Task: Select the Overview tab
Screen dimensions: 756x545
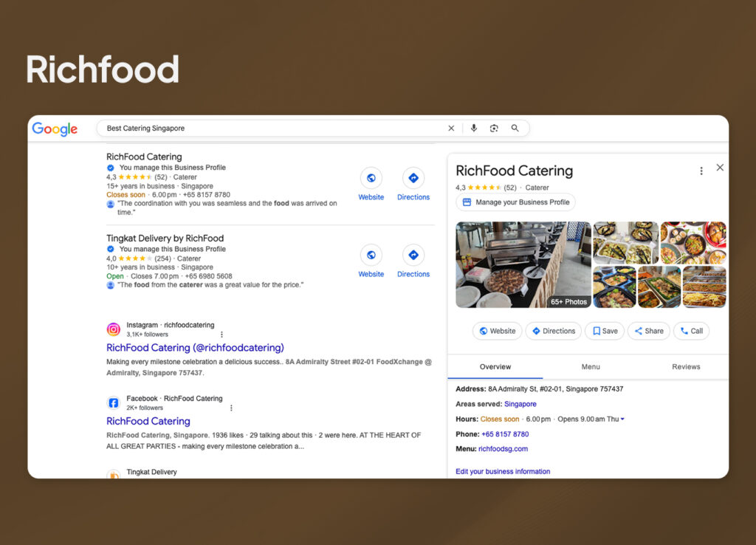Action: pyautogui.click(x=495, y=367)
